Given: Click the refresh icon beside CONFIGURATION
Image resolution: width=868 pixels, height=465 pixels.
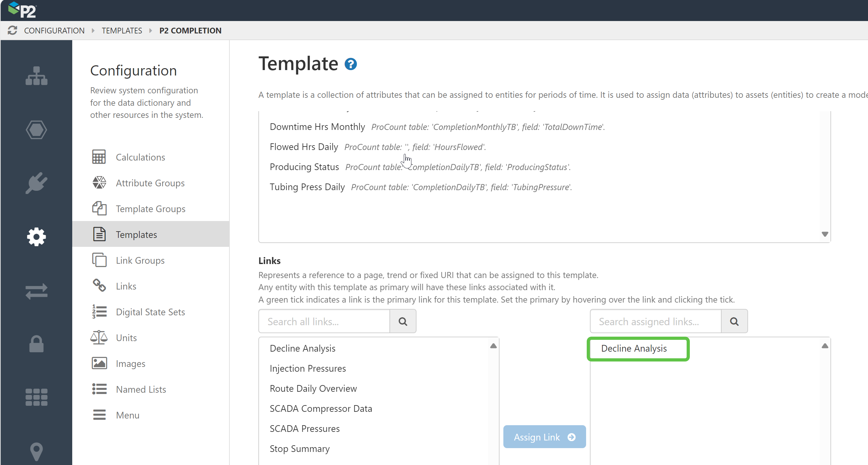Looking at the screenshot, I should [x=12, y=30].
